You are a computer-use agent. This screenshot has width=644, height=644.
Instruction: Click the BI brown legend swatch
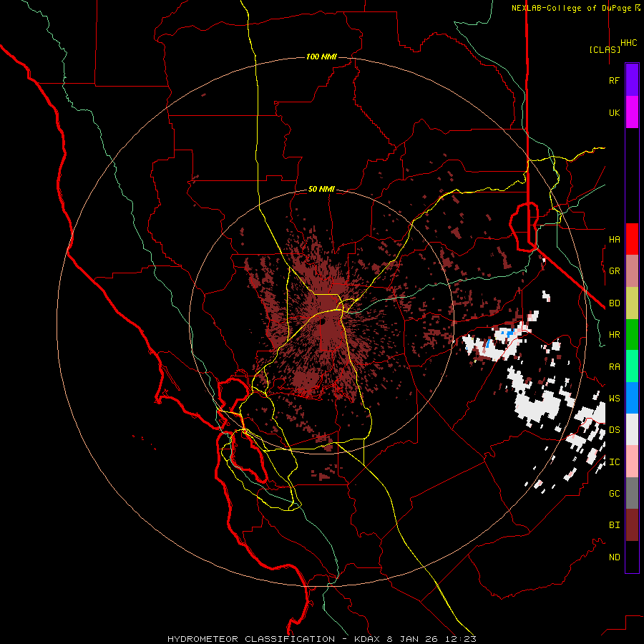632,525
